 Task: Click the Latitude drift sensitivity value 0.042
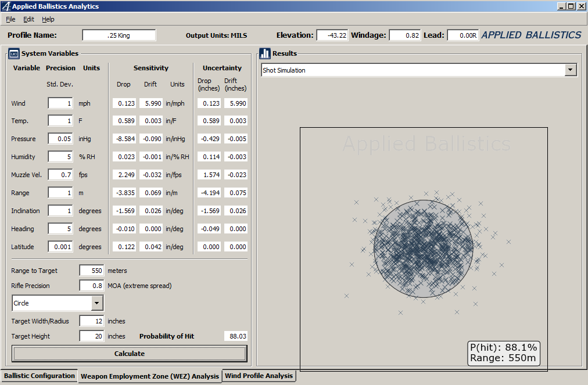151,247
